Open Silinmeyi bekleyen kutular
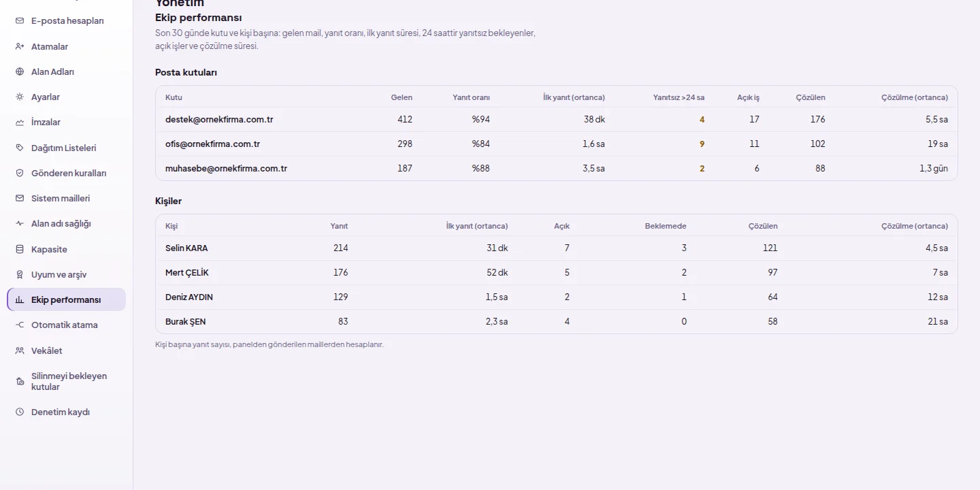The image size is (980, 490). click(x=67, y=381)
